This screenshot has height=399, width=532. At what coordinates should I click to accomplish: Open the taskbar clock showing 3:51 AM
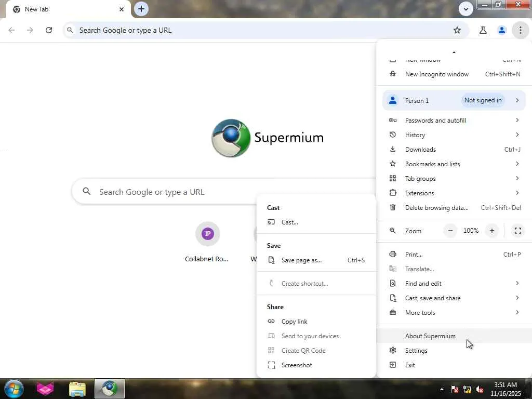[506, 389]
